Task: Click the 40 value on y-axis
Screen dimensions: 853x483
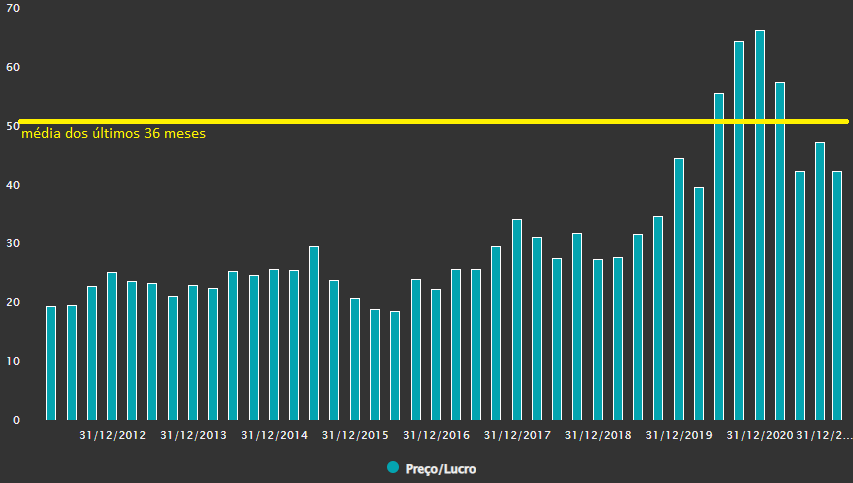Action: 13,185
